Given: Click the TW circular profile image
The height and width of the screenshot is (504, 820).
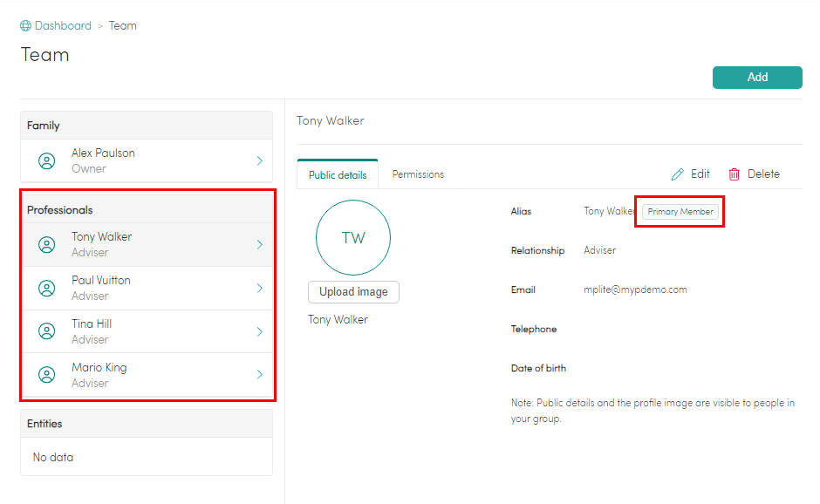Looking at the screenshot, I should tap(353, 238).
